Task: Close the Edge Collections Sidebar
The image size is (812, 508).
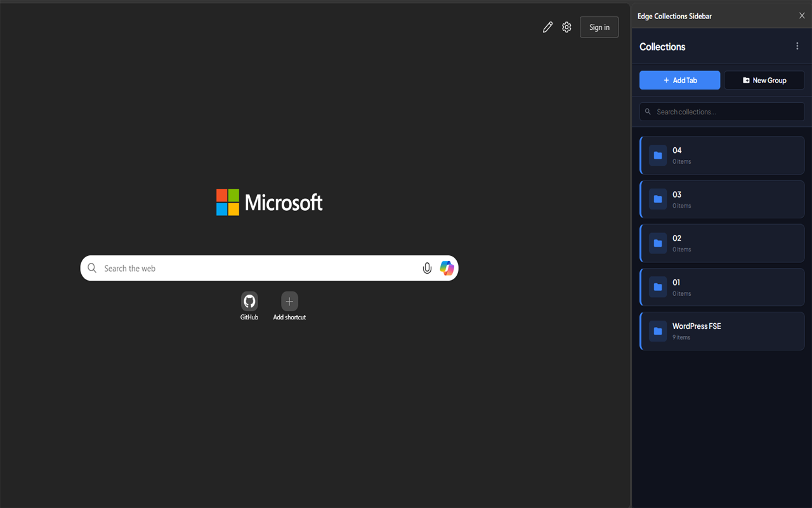Action: point(802,16)
